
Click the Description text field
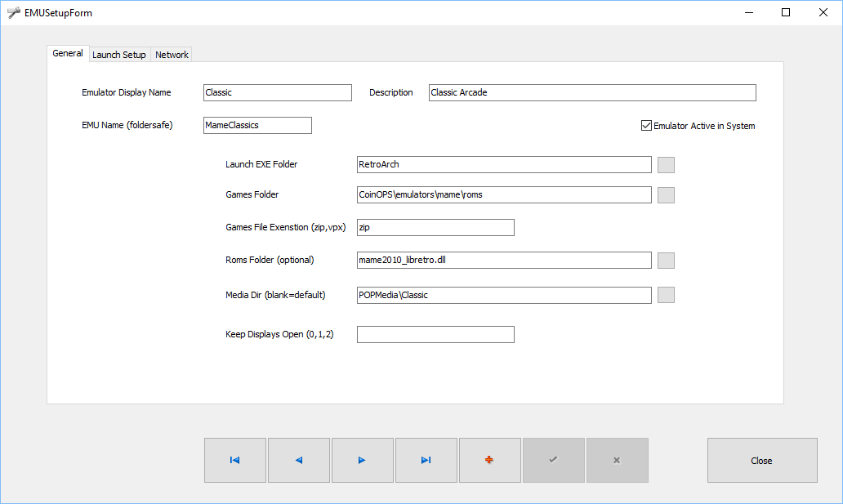coord(592,93)
